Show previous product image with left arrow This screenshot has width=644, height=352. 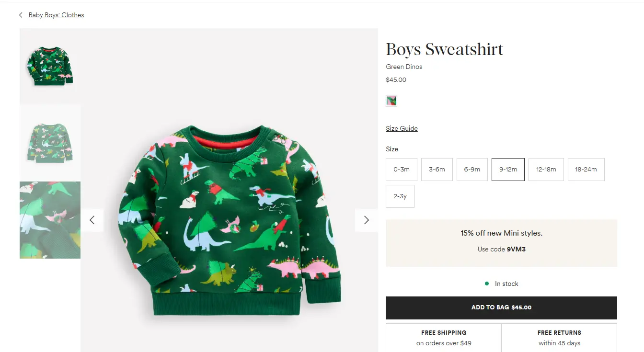click(92, 220)
